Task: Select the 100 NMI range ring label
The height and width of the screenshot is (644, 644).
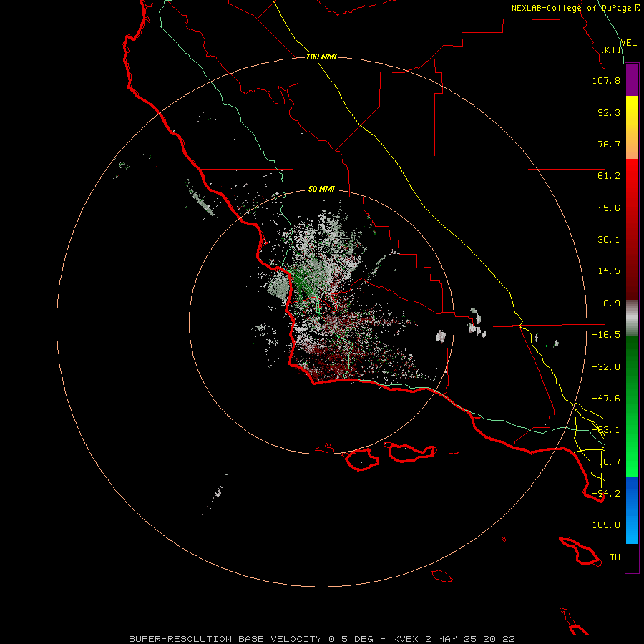Action: coord(321,57)
